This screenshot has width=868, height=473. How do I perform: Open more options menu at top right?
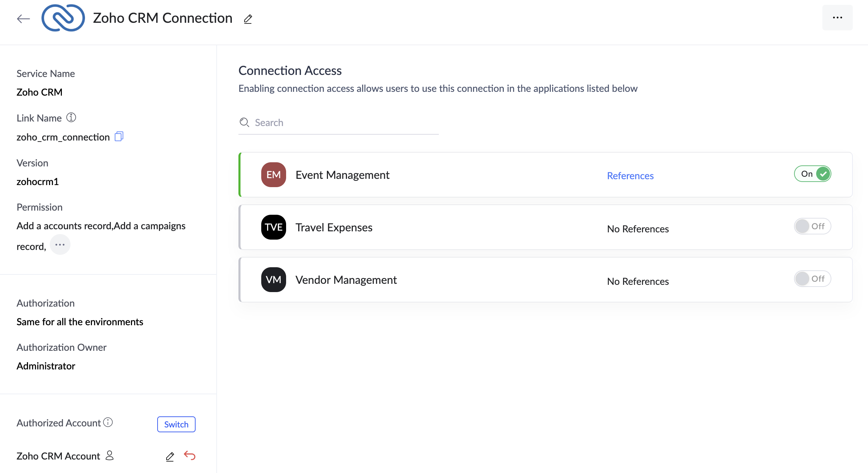pyautogui.click(x=837, y=18)
